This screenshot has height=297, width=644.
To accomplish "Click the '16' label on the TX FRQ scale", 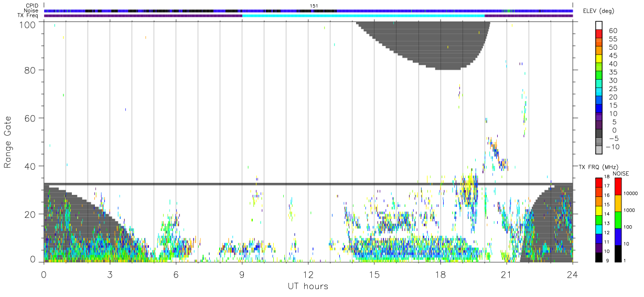I will [607, 195].
